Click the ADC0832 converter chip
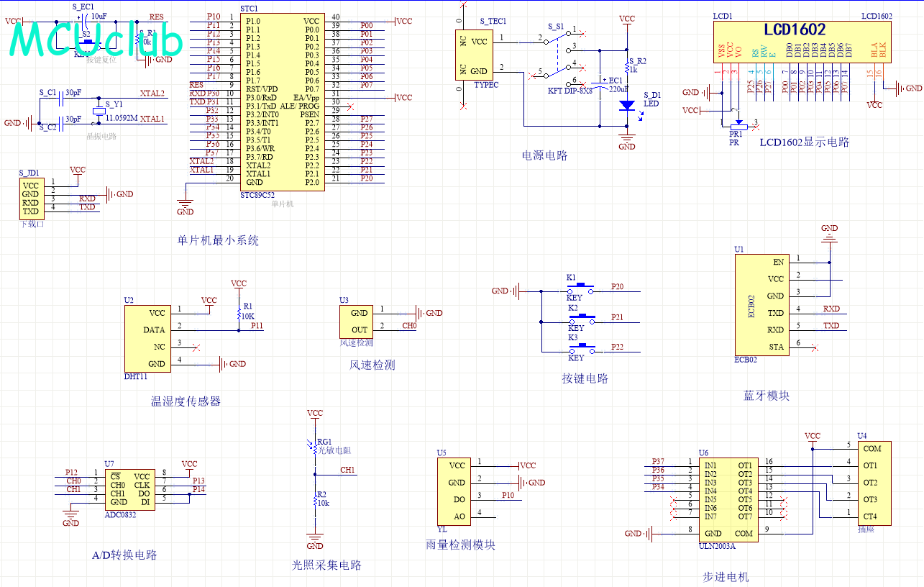Screen dimensions: 924x587 pos(129,489)
